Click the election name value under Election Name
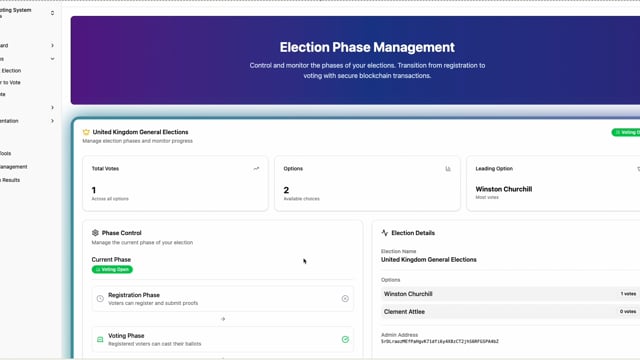Image resolution: width=640 pixels, height=360 pixels. tap(429, 260)
